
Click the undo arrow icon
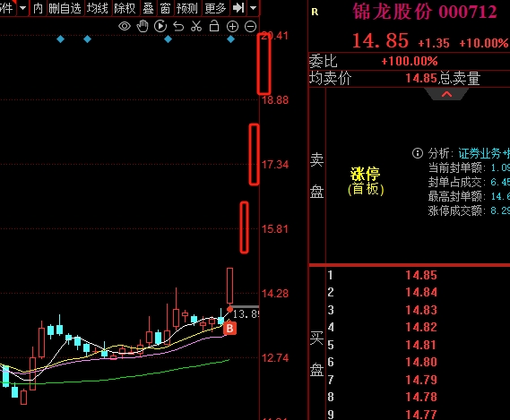coord(178,26)
